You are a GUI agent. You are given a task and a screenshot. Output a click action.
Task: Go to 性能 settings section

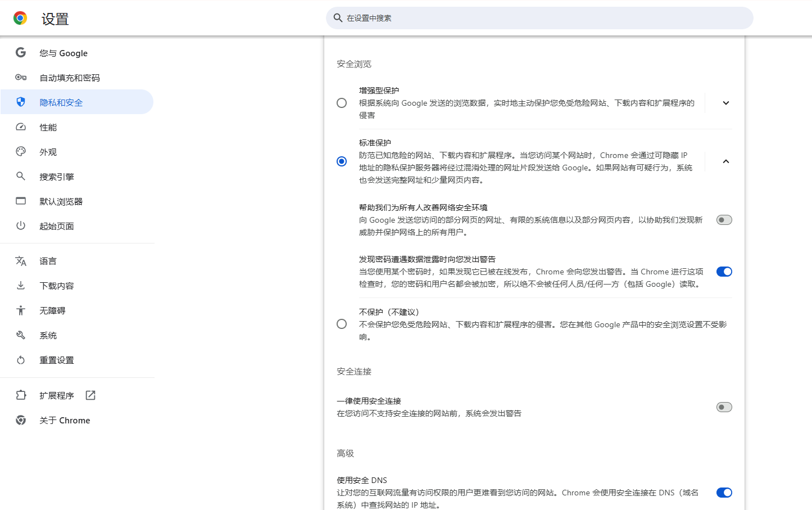pos(77,127)
